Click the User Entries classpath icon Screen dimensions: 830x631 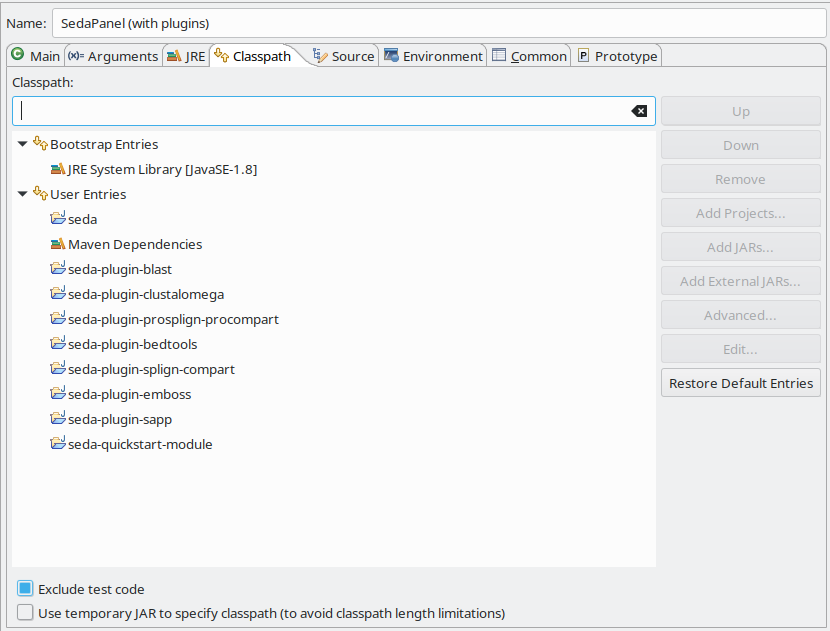coord(40,195)
